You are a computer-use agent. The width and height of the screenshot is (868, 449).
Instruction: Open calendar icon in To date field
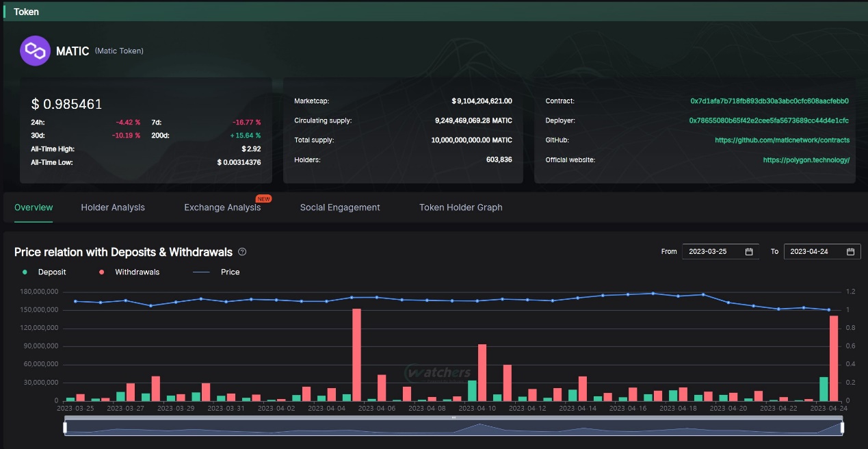850,252
